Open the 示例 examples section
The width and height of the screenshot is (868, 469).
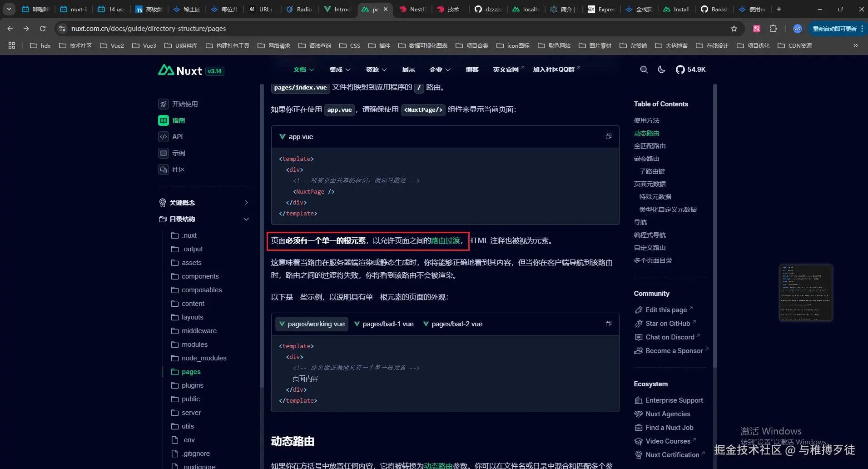coord(172,153)
